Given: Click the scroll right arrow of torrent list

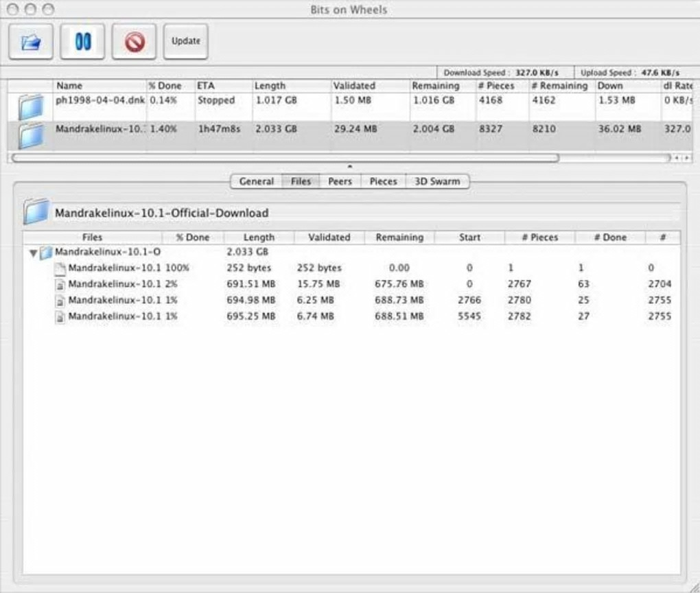Looking at the screenshot, I should [688, 158].
